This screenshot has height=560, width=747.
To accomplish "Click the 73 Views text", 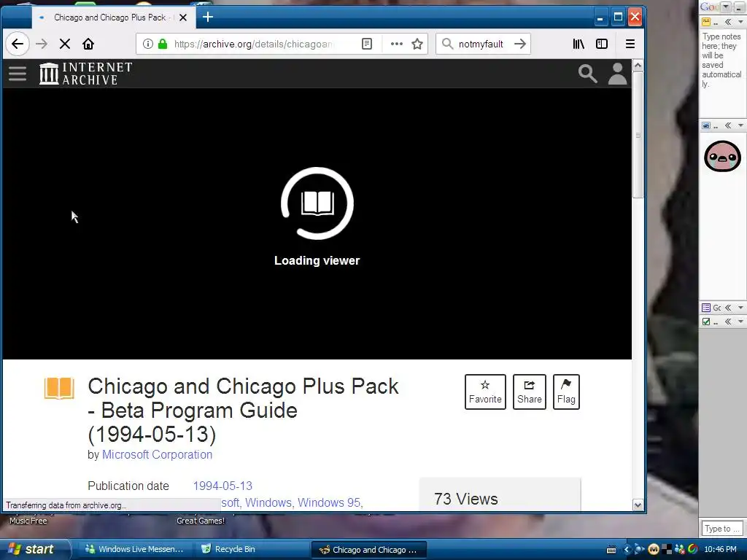I will 466,499.
